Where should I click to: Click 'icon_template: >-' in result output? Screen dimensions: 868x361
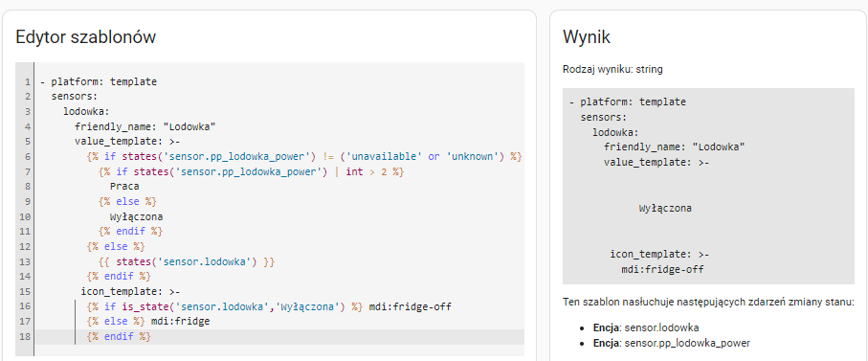click(x=660, y=254)
